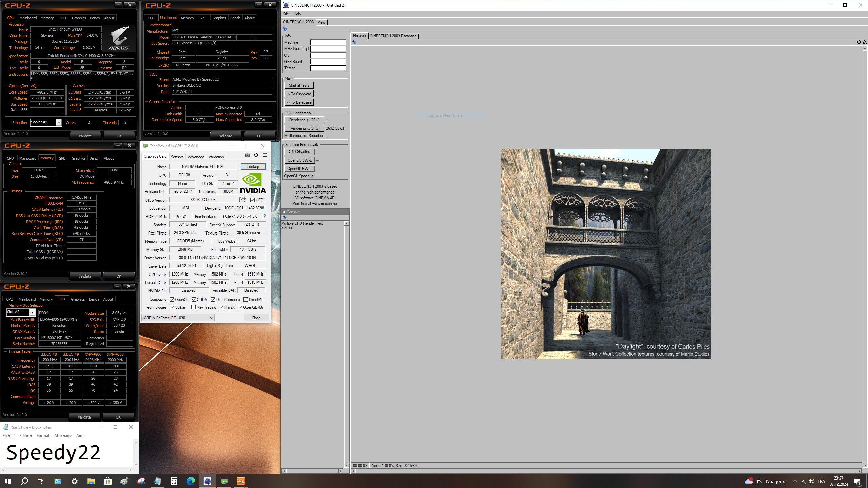This screenshot has width=868, height=488.
Task: Click the pin icon in Console panel
Action: 285,217
